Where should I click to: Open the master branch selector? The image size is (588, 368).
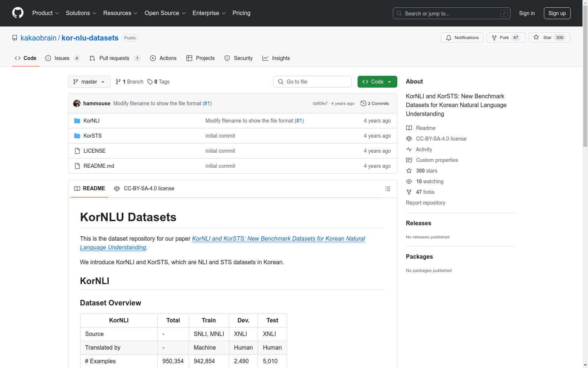89,82
